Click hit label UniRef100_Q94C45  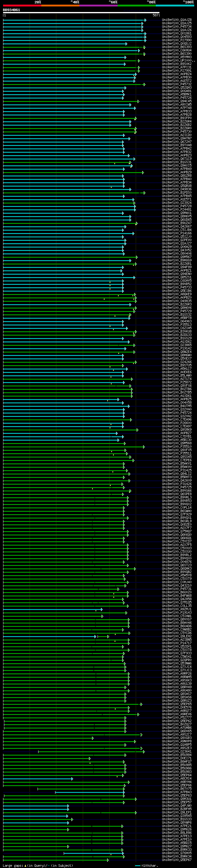177,101
